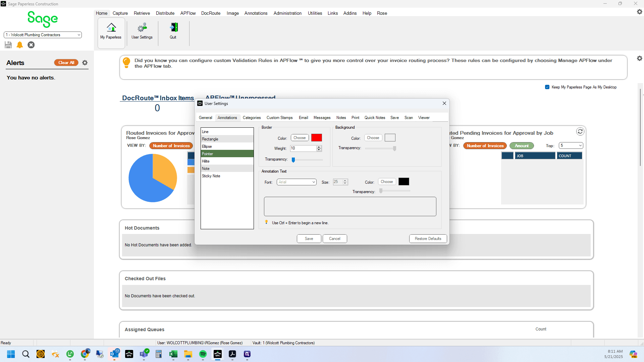
Task: Open Windows Start menu
Action: coord(11,354)
